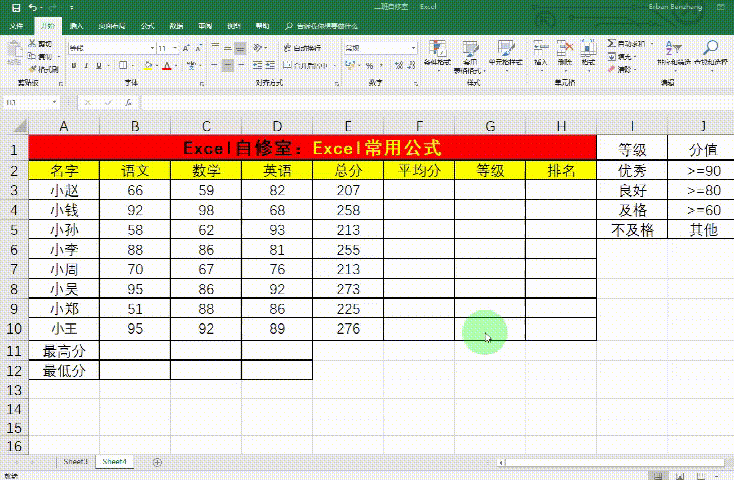The width and height of the screenshot is (734, 480).
Task: Click the text orientation icon
Action: (x=258, y=48)
